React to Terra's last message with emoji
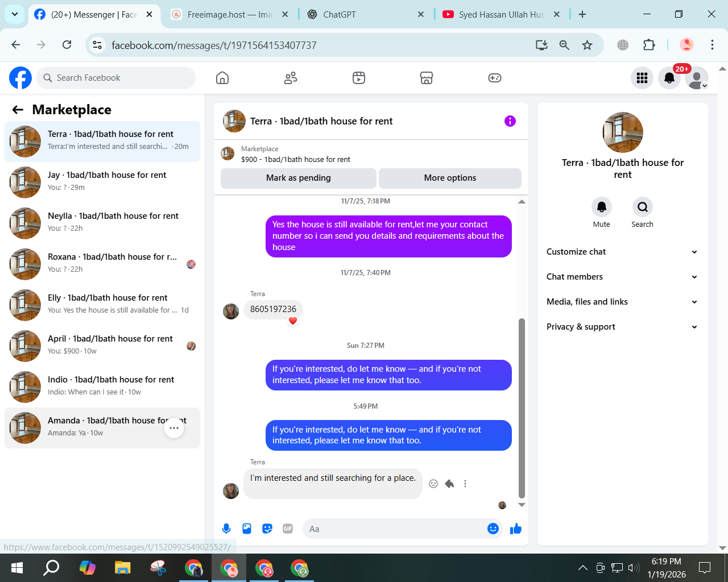This screenshot has width=728, height=582. click(433, 484)
